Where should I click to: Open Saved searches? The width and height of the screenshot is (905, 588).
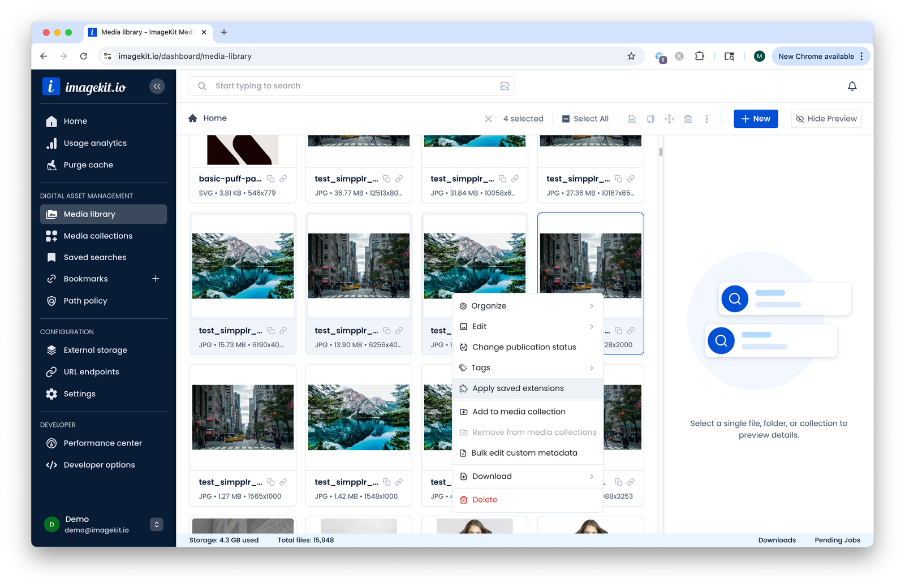104,257
